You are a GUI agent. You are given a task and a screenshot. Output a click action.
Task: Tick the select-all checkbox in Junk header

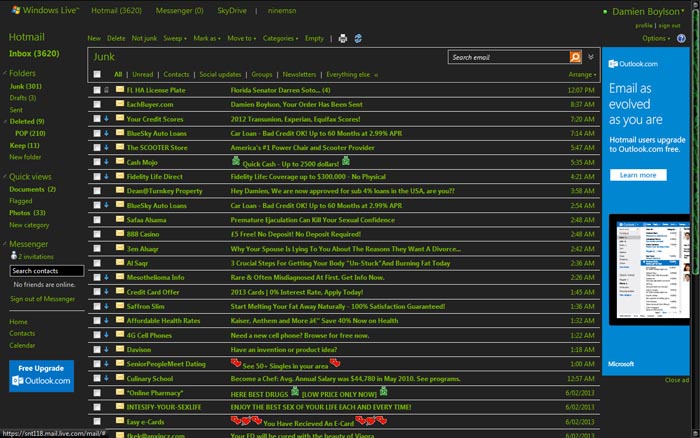coord(97,74)
